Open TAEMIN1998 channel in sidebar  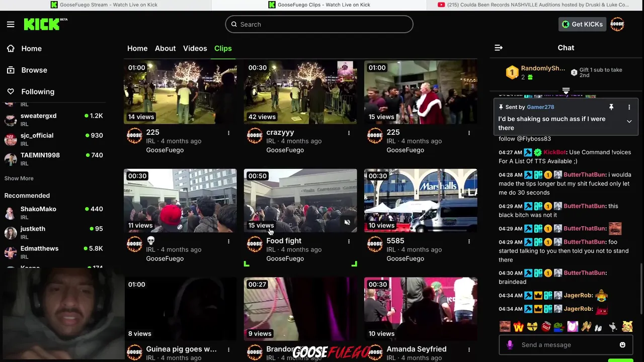[54, 159]
